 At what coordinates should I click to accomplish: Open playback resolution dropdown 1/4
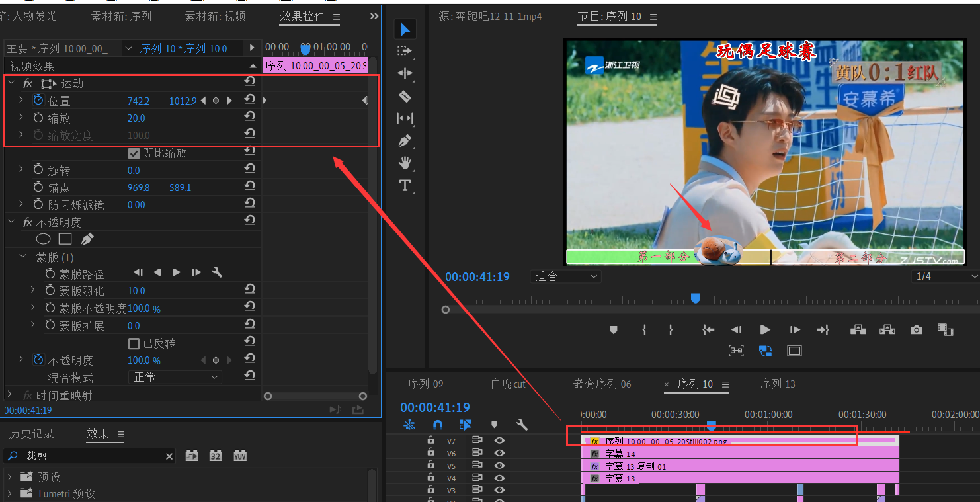(945, 276)
